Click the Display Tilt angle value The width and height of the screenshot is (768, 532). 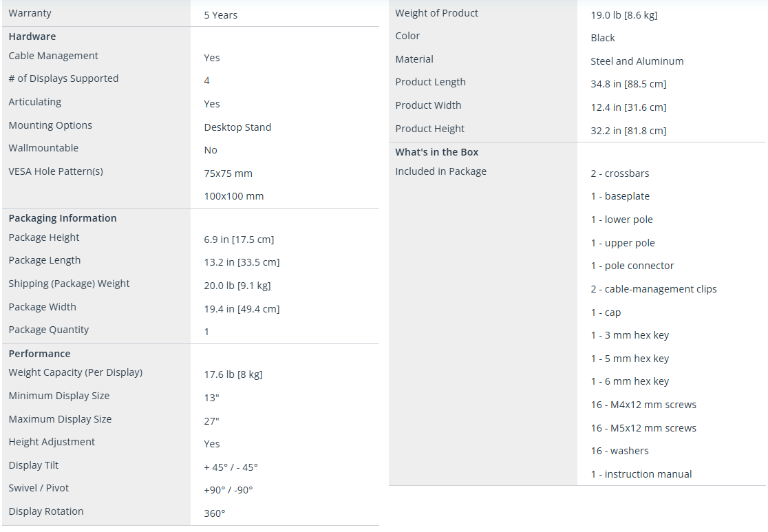[231, 467]
